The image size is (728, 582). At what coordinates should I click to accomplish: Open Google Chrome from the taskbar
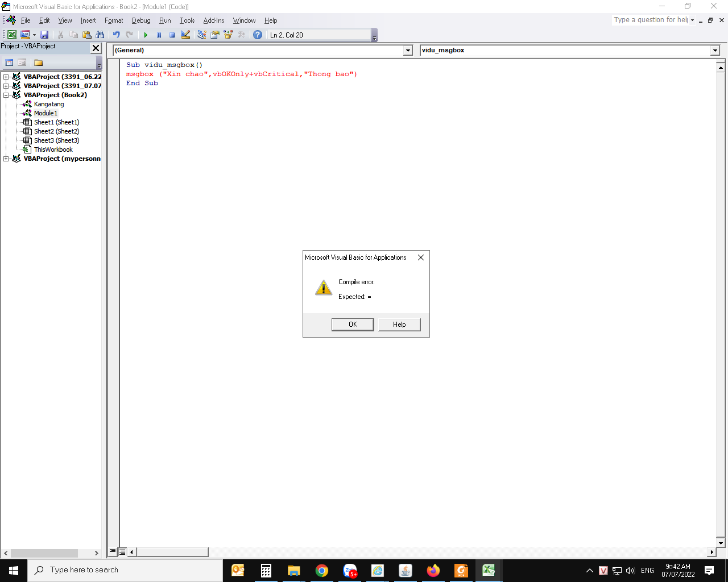[x=322, y=571]
